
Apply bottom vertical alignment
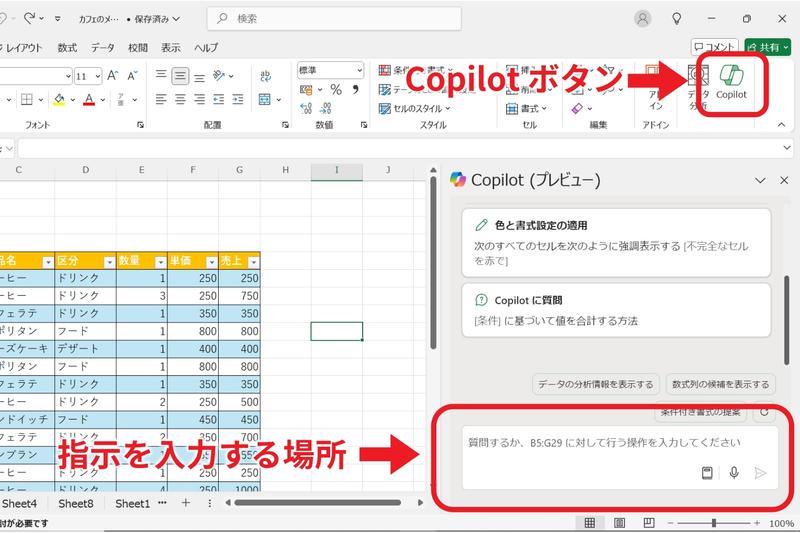pyautogui.click(x=199, y=77)
